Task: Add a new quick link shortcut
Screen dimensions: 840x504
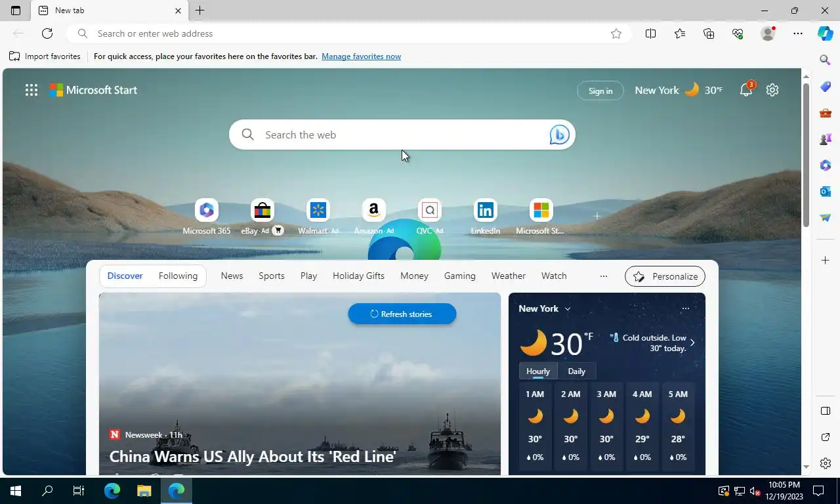Action: [597, 216]
